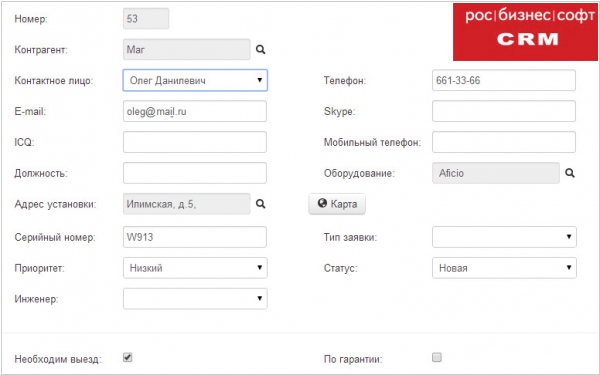Click into the ICQ input field

[195, 142]
